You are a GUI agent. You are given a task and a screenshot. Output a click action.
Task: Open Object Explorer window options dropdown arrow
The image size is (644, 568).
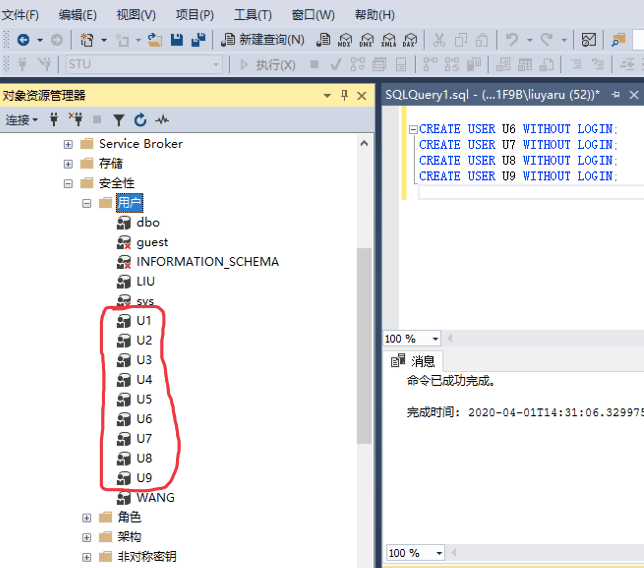click(x=327, y=96)
